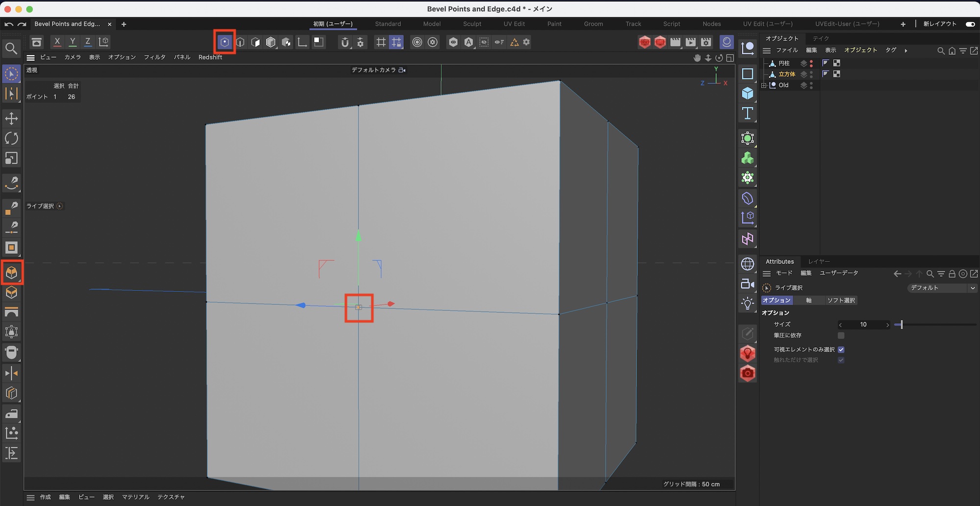This screenshot has width=980, height=506.
Task: Select 立方体 object in Object Manager
Action: 786,74
